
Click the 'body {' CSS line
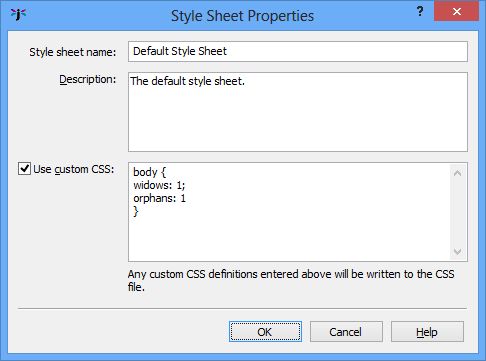(149, 172)
